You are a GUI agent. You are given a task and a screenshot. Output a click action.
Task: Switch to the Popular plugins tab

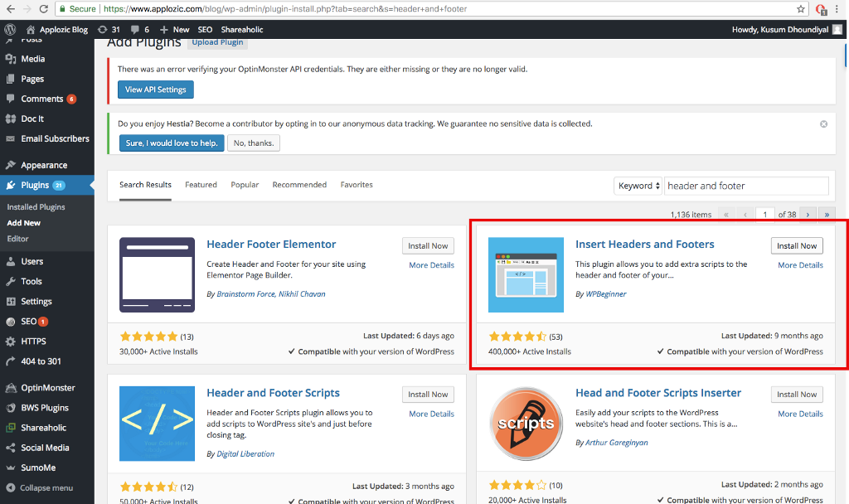tap(245, 184)
